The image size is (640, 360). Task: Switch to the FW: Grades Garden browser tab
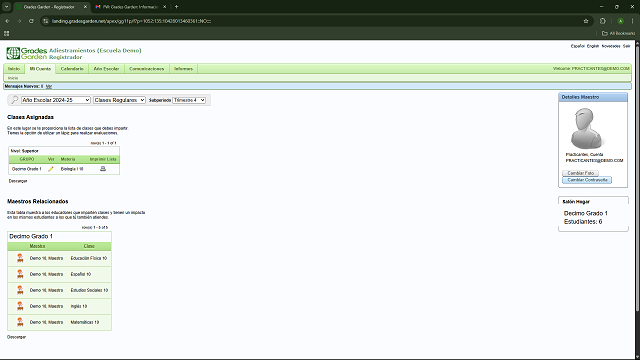coord(130,7)
